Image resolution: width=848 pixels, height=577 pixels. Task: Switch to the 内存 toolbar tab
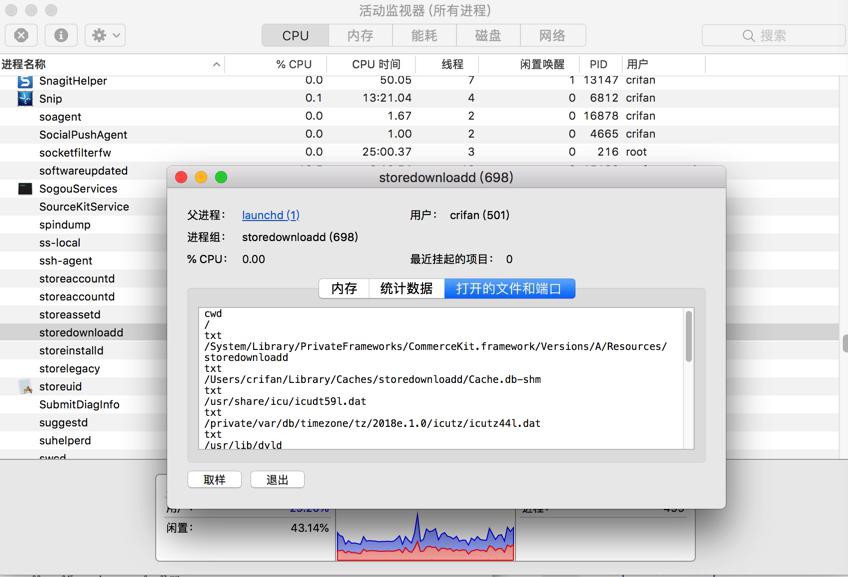click(x=360, y=36)
